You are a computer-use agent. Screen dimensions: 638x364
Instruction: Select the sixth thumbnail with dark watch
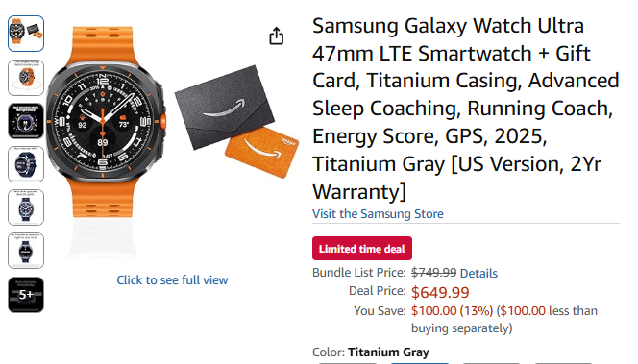coord(26,251)
